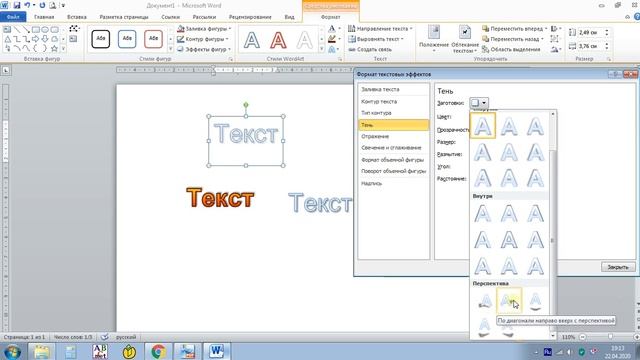Click Переместить вперед button
The height and width of the screenshot is (360, 640).
(512, 29)
